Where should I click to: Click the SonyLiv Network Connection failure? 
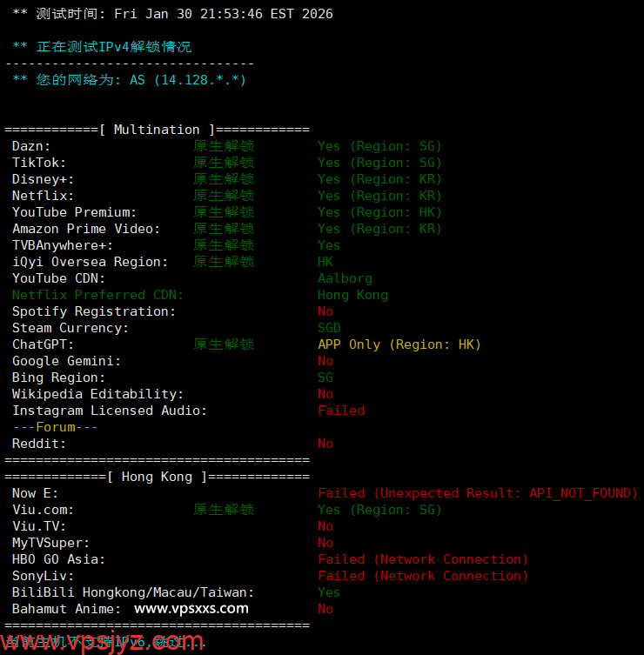pos(423,576)
